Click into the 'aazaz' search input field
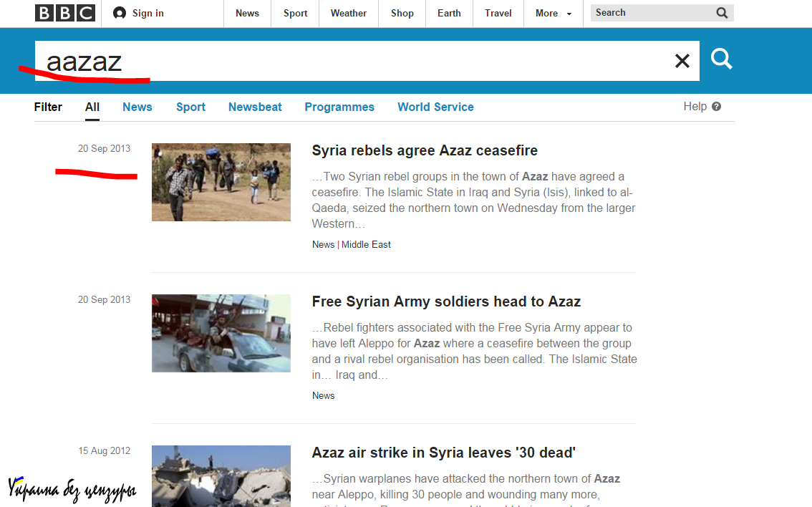Image resolution: width=812 pixels, height=507 pixels. click(358, 61)
